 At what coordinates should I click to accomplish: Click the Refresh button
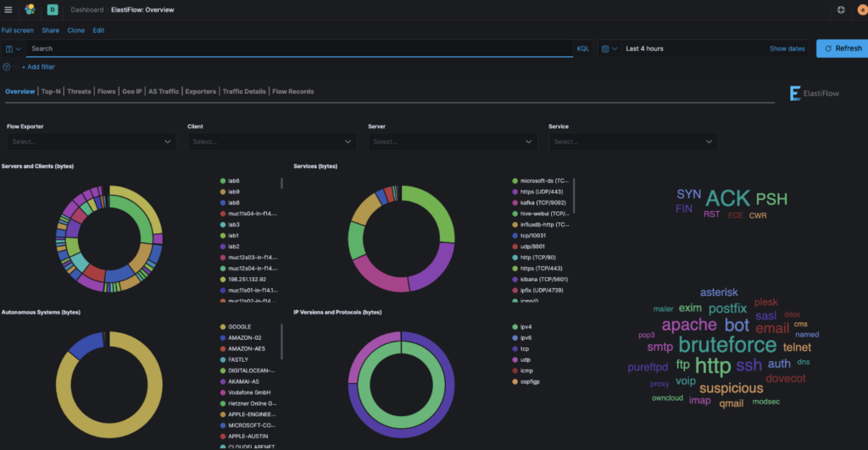click(x=843, y=48)
